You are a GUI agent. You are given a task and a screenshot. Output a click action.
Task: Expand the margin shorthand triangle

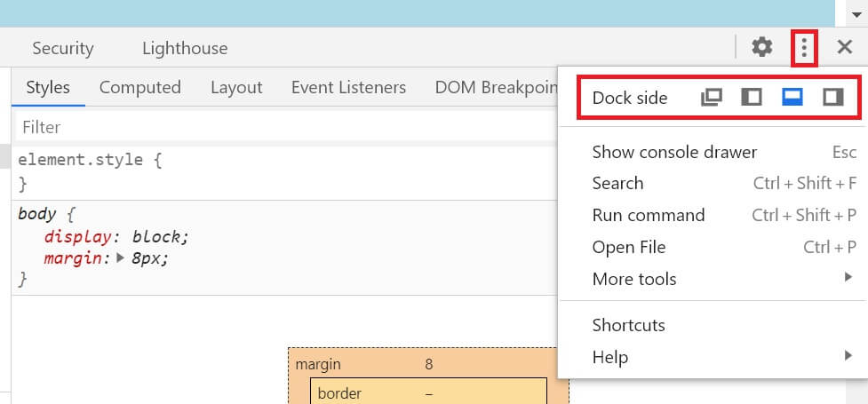123,259
